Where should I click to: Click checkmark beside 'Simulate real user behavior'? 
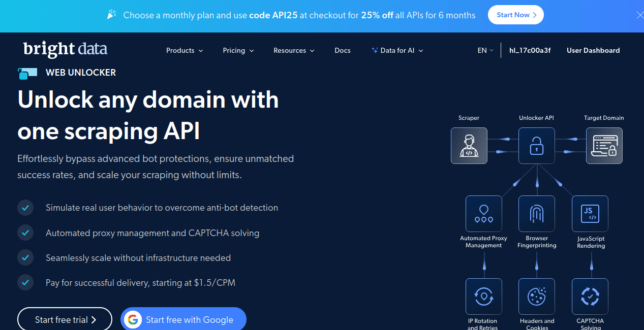tap(25, 208)
